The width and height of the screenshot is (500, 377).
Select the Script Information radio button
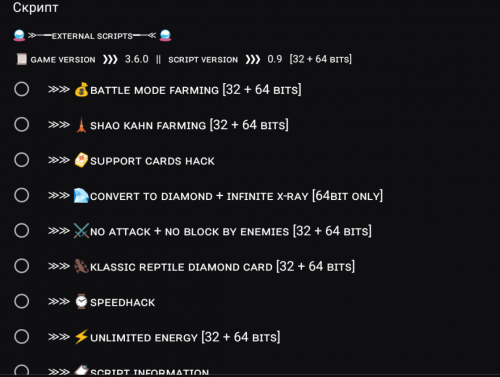click(x=22, y=371)
